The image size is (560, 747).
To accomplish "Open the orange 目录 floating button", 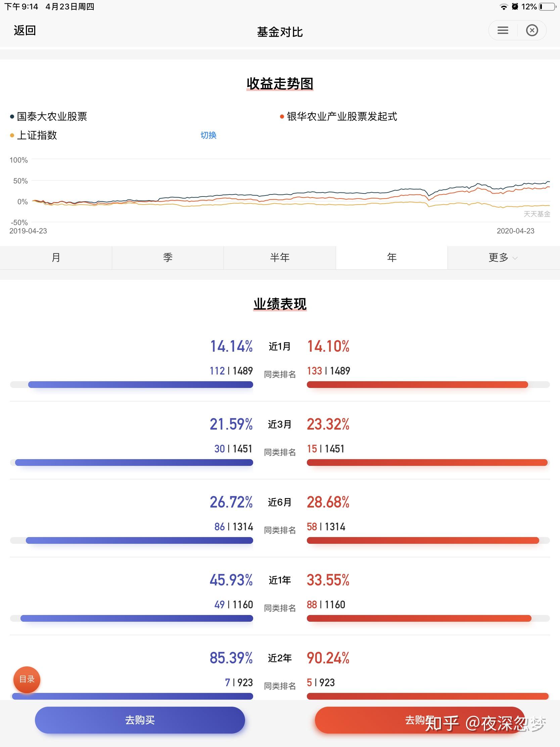I will click(x=27, y=679).
